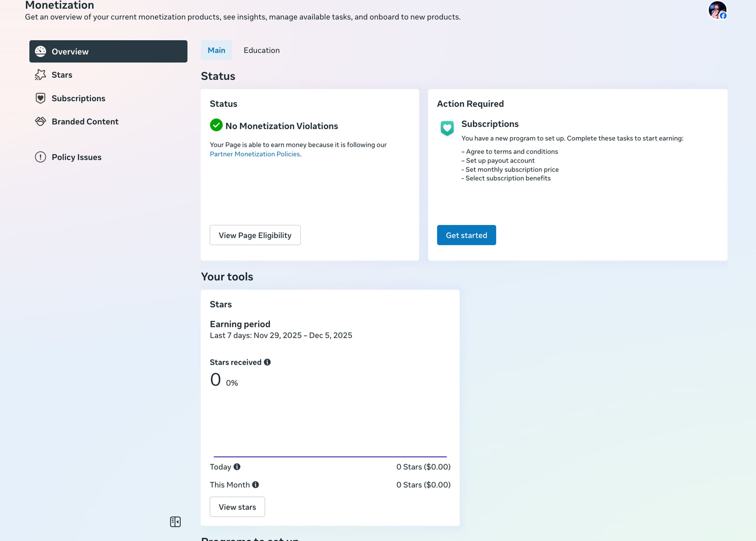Click info icon next to Stars received
Screen dimensions: 756x541
coord(267,362)
